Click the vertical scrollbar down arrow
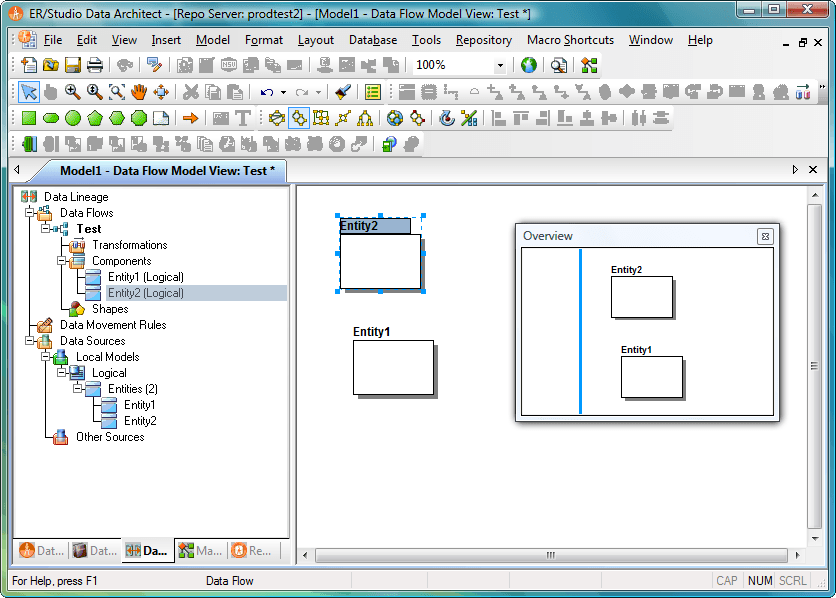Image resolution: width=836 pixels, height=598 pixels. pos(815,538)
